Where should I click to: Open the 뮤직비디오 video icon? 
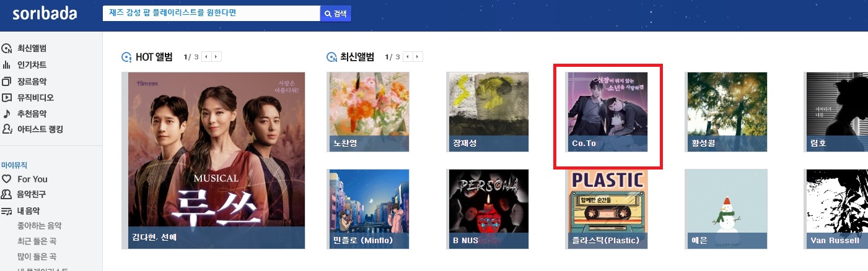tap(7, 97)
